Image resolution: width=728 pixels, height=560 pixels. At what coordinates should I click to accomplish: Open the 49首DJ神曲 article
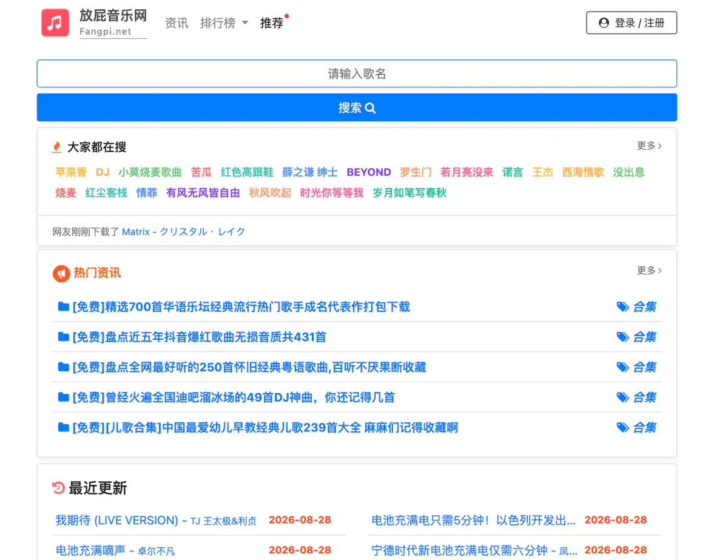[234, 398]
